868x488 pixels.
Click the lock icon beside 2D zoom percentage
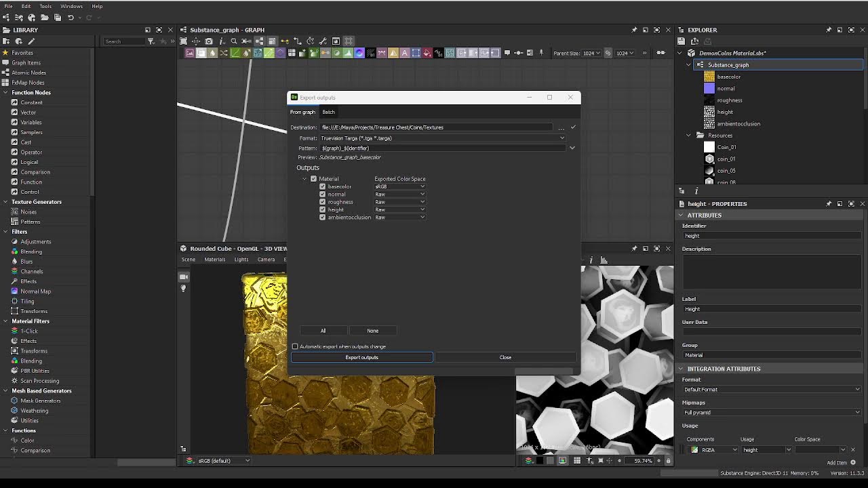(x=668, y=461)
